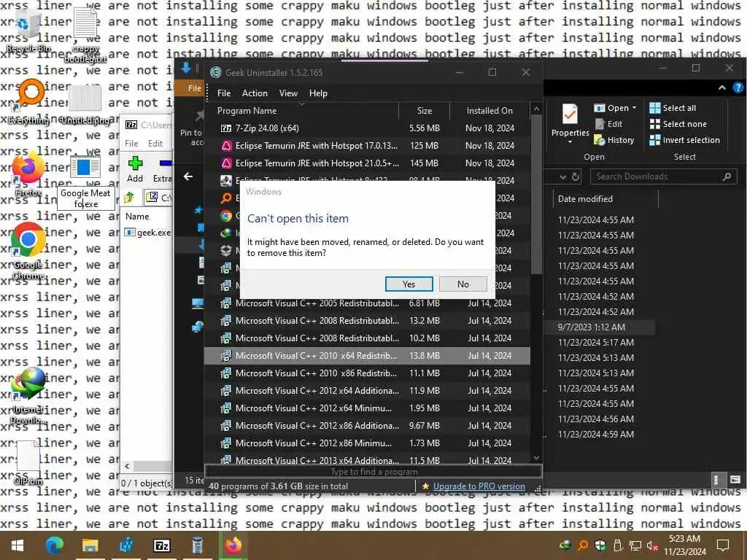Expand the address bar history dropdown
Image resolution: width=747 pixels, height=560 pixels.
pos(562,176)
